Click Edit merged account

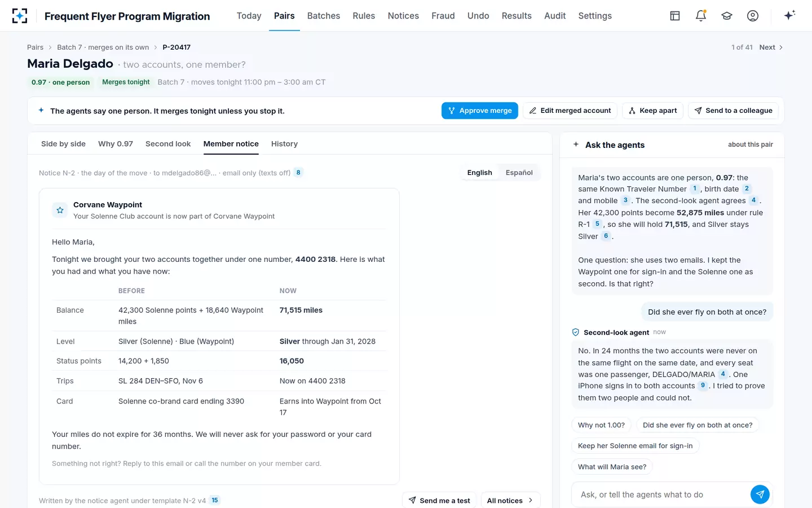pos(570,111)
